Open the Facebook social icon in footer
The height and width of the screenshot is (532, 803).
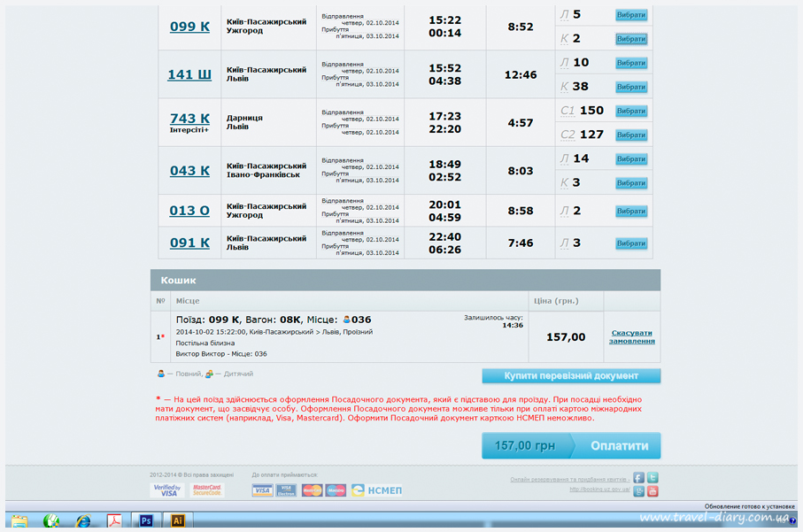pos(638,478)
